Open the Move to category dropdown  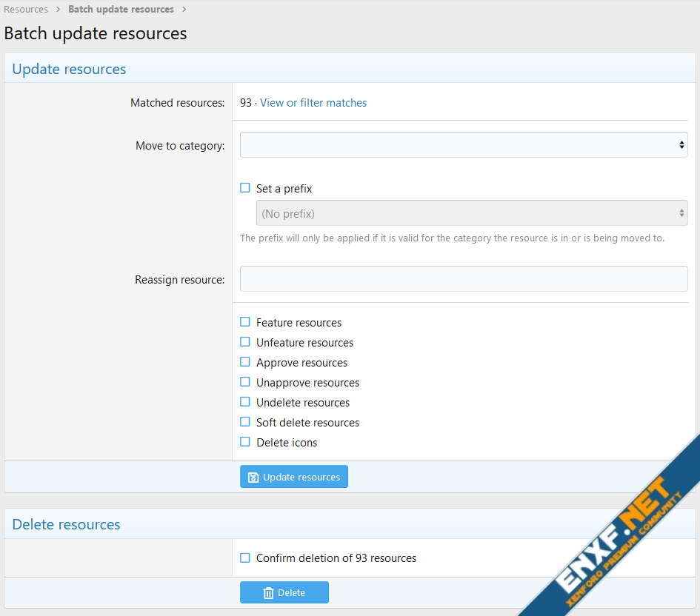464,145
